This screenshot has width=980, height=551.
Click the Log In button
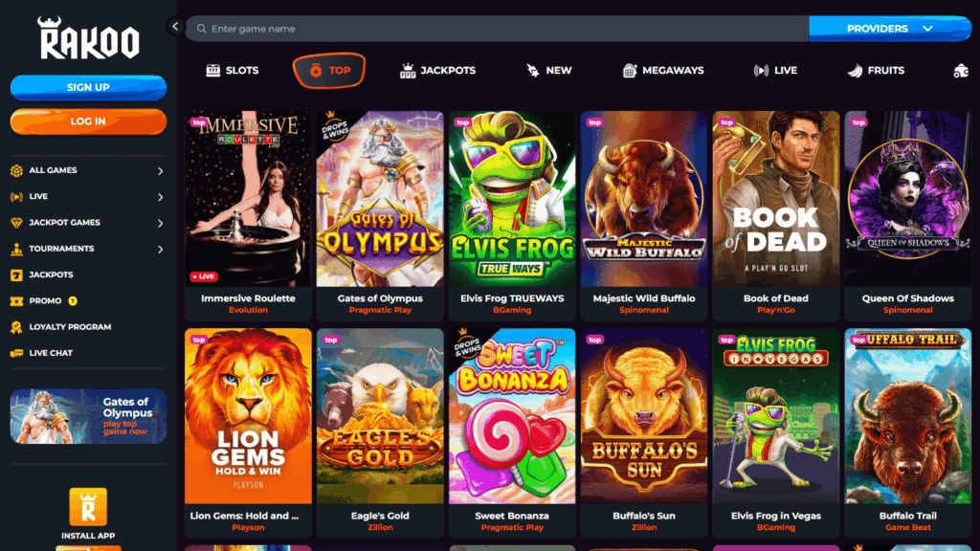[88, 121]
